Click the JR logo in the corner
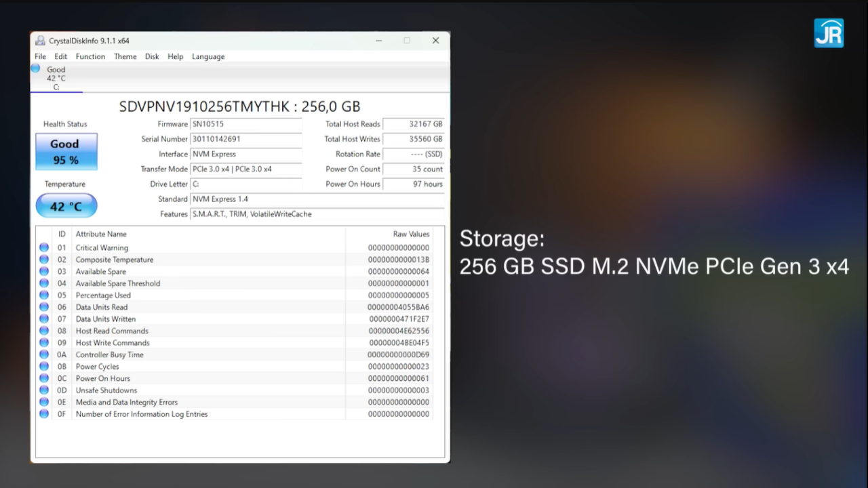This screenshot has height=488, width=868. click(x=829, y=33)
